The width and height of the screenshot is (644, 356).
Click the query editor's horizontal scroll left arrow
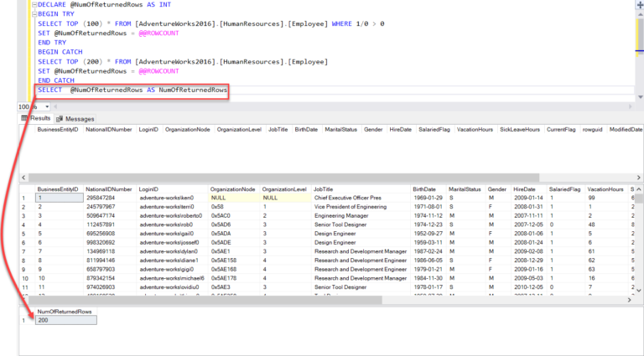55,106
